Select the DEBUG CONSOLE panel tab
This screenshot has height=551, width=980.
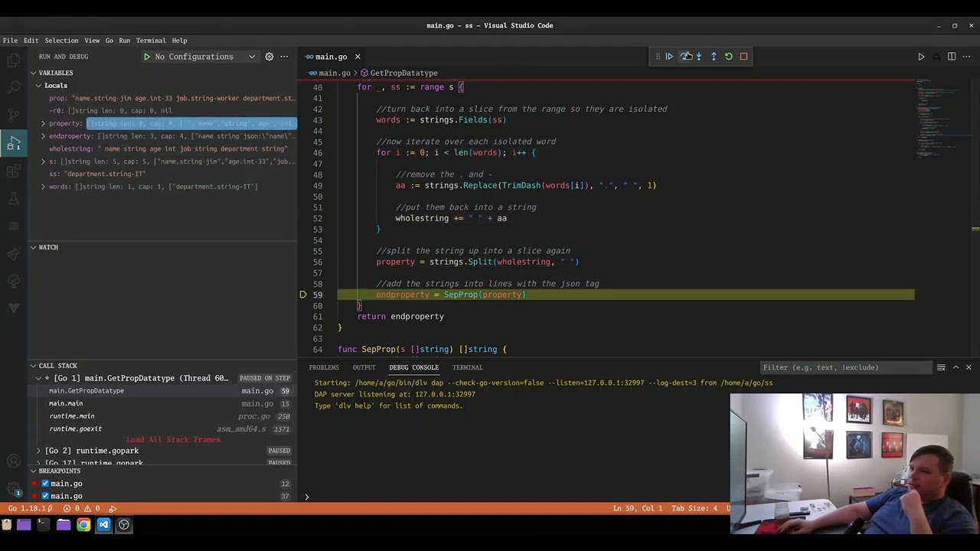point(413,367)
